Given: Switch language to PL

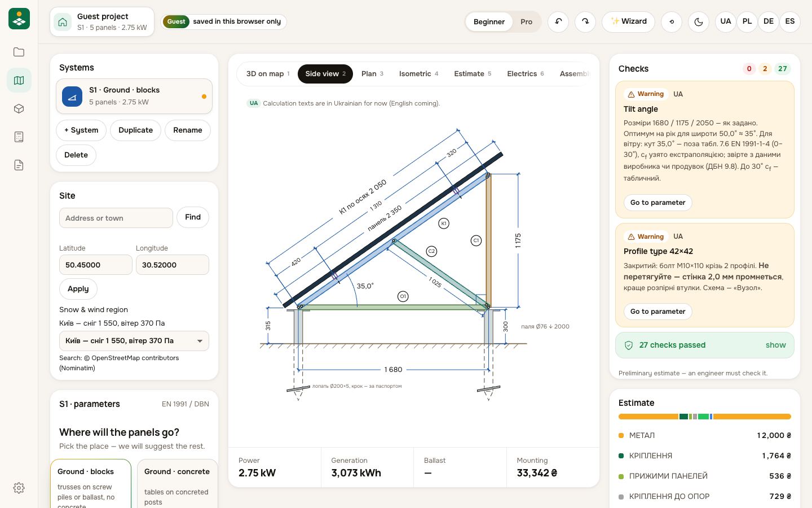Looking at the screenshot, I should (x=747, y=22).
